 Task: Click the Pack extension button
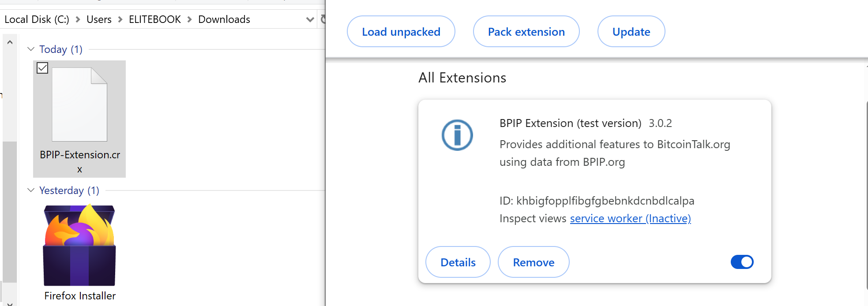pyautogui.click(x=526, y=31)
